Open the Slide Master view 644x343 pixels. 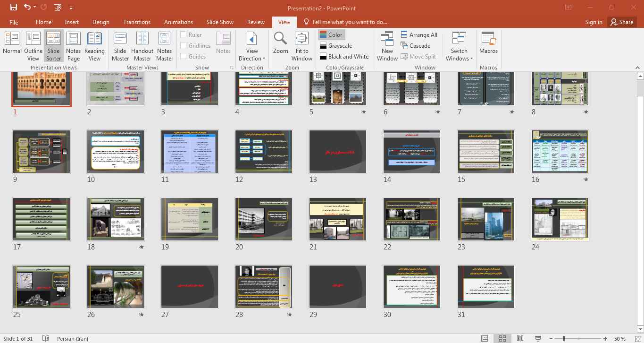pos(120,45)
